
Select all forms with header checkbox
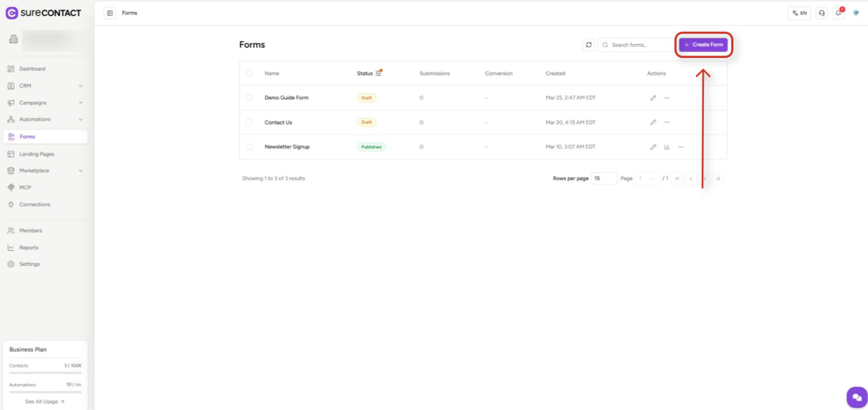coord(249,73)
